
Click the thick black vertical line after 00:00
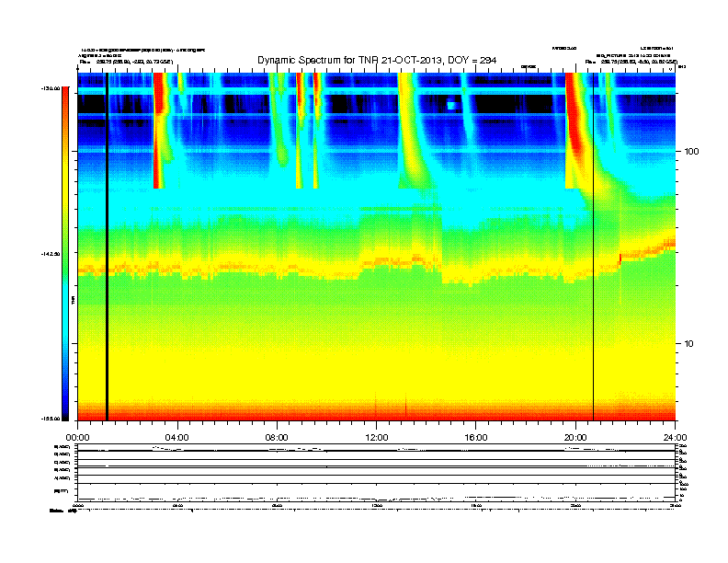click(x=107, y=247)
